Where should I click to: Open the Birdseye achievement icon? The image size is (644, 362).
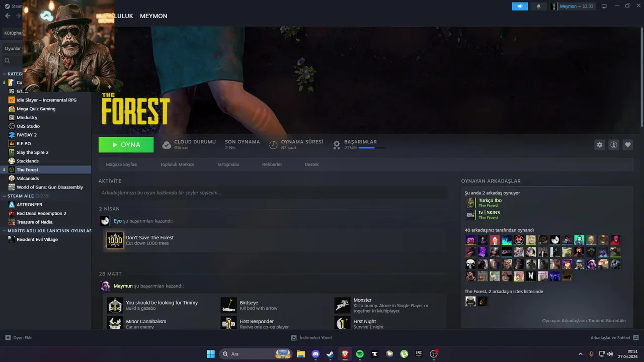click(x=228, y=305)
